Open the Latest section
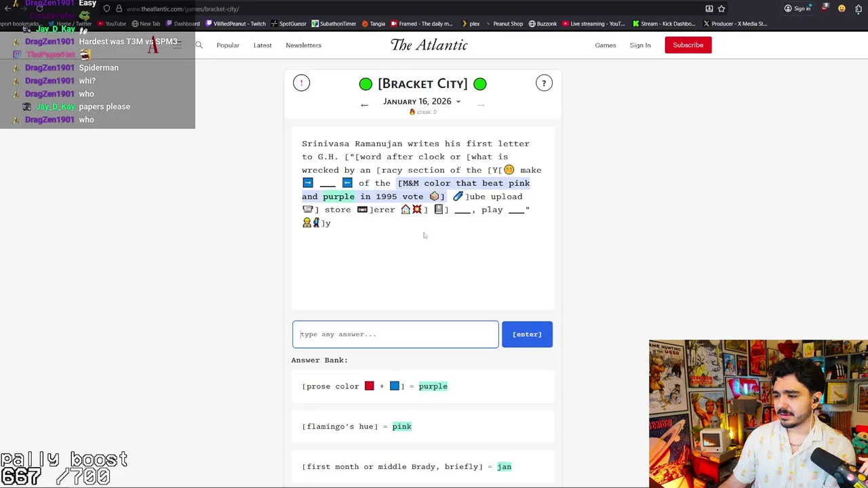 tap(262, 45)
